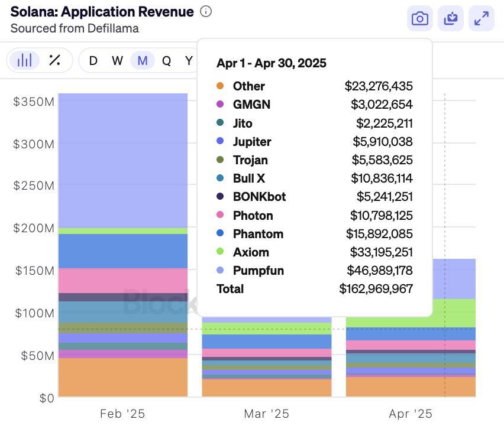This screenshot has width=504, height=429.
Task: Click the orange Other segment of Mar '25 bar
Action: [266, 388]
